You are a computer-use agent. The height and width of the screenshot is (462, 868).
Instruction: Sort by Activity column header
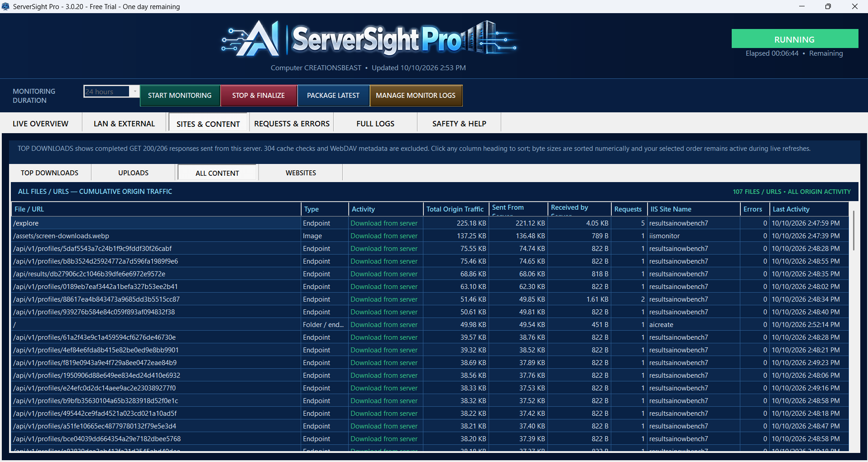[386, 209]
